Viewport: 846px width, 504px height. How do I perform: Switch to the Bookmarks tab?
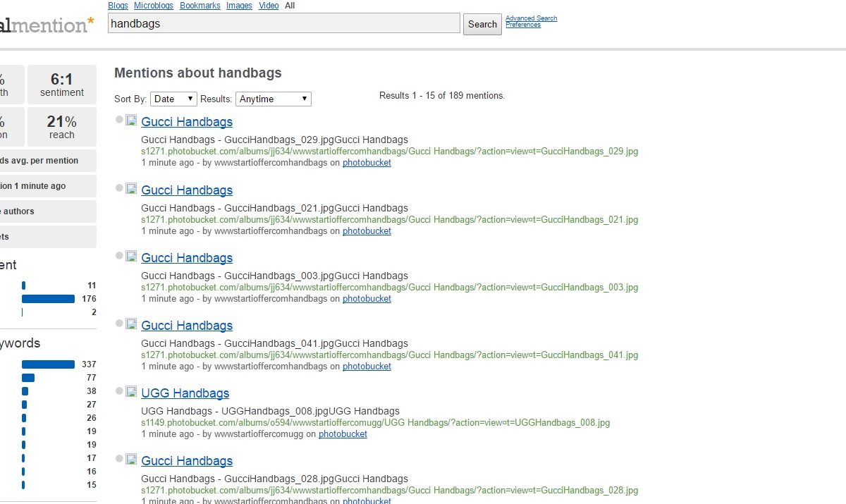pos(201,6)
